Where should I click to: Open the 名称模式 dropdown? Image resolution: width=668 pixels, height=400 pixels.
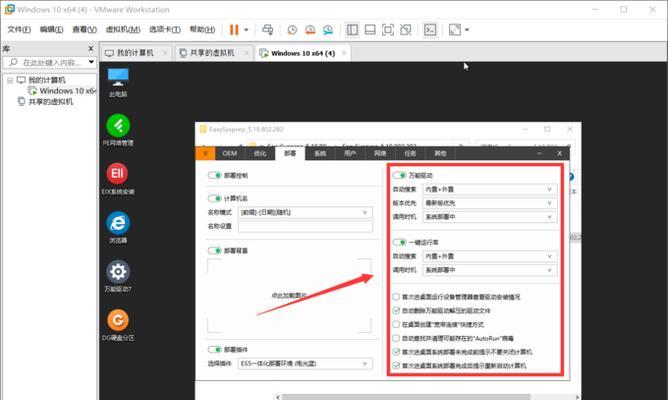point(305,212)
